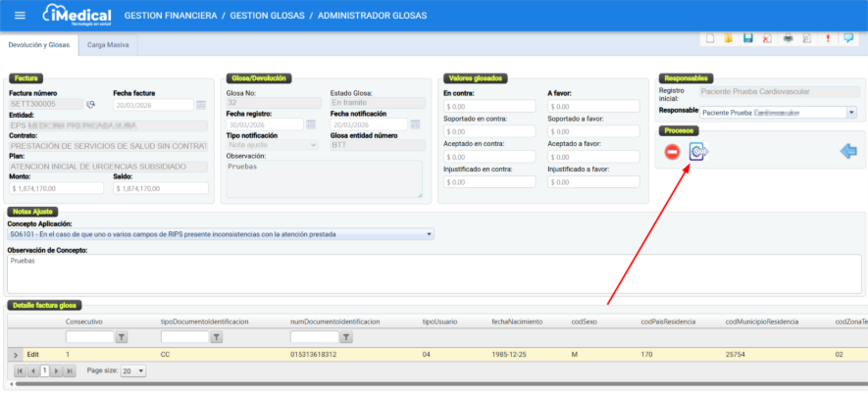Open the Concepto Aplicación dropdown
The width and height of the screenshot is (868, 394).
pyautogui.click(x=430, y=234)
